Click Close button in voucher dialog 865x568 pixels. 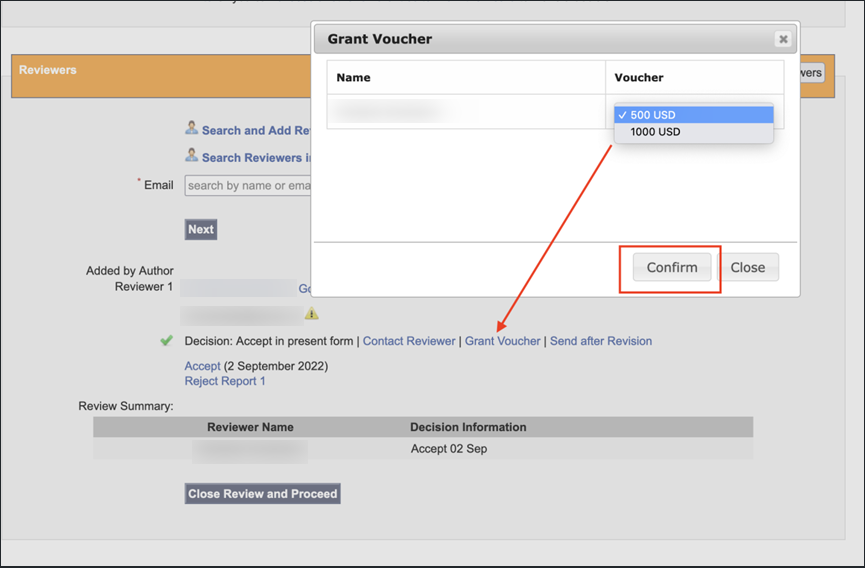[747, 267]
